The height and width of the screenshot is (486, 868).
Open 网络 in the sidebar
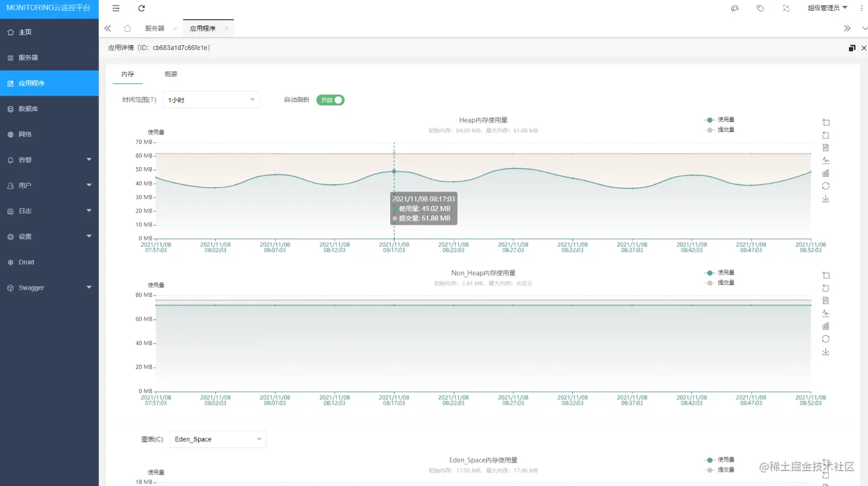coord(49,134)
